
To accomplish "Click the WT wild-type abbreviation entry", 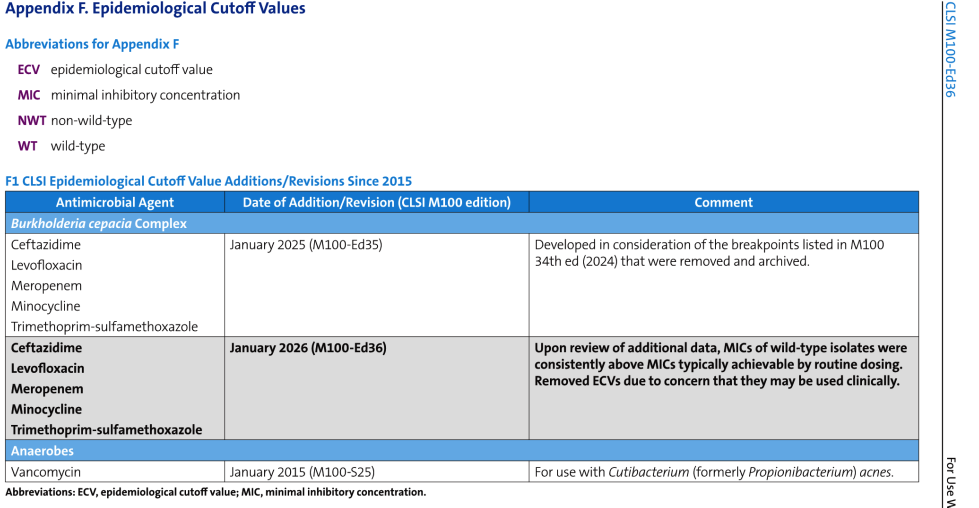I will 60,146.
